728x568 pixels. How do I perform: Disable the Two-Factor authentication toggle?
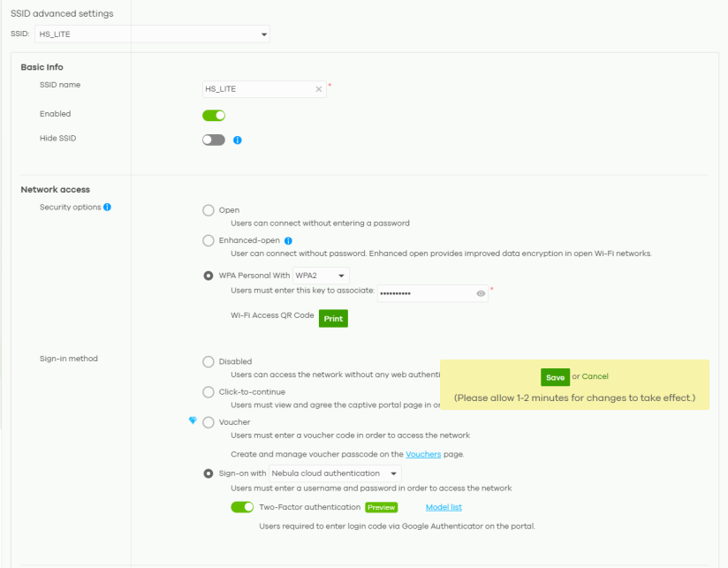pos(242,507)
